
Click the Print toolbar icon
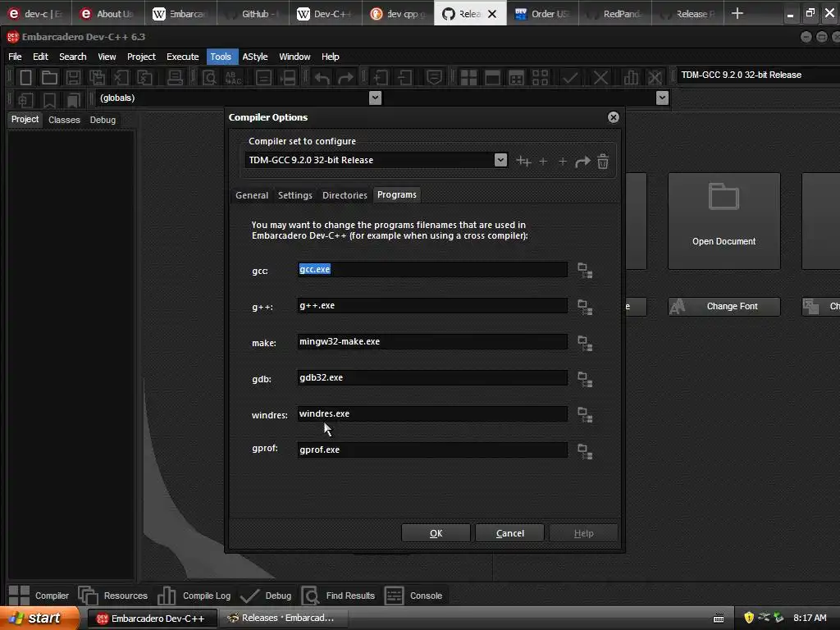click(x=175, y=78)
